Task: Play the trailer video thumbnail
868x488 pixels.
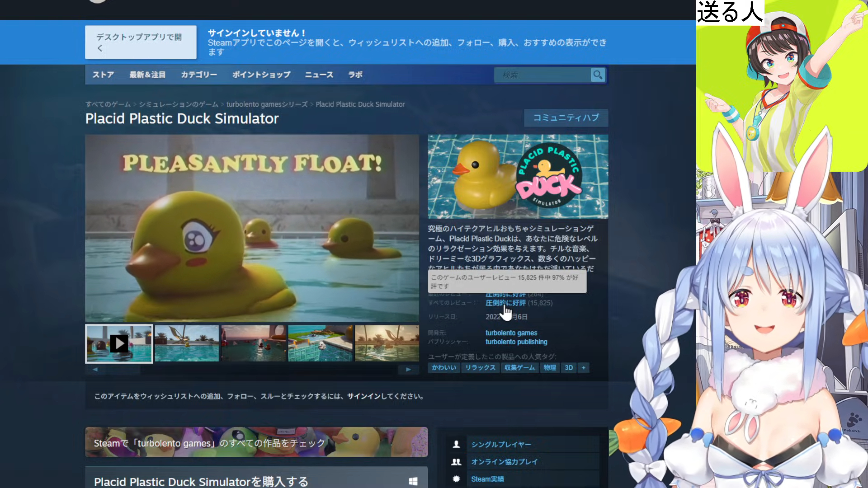Action: tap(119, 343)
